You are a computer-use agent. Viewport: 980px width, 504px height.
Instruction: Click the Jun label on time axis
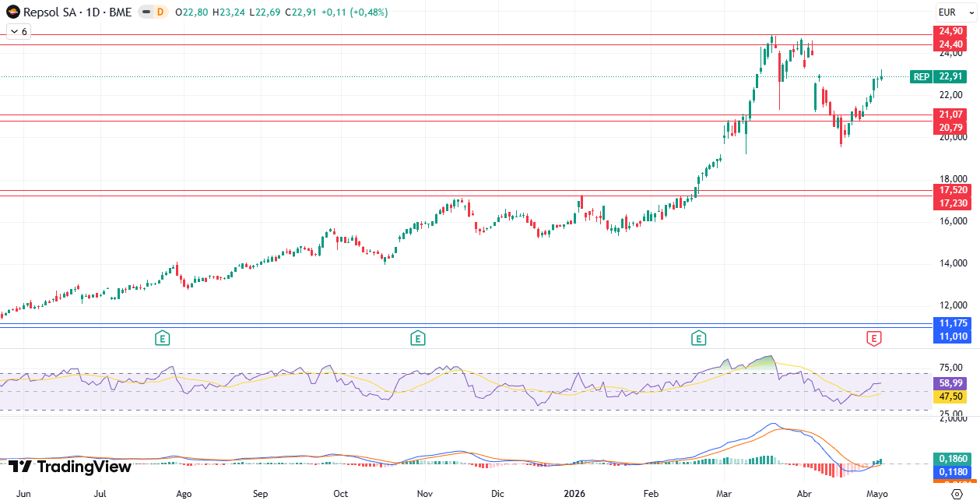(23, 494)
